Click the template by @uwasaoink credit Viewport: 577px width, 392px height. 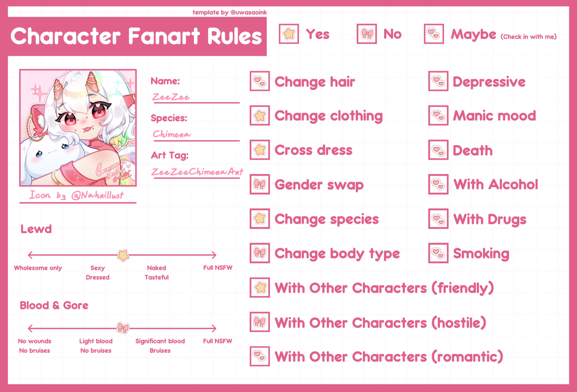point(229,12)
